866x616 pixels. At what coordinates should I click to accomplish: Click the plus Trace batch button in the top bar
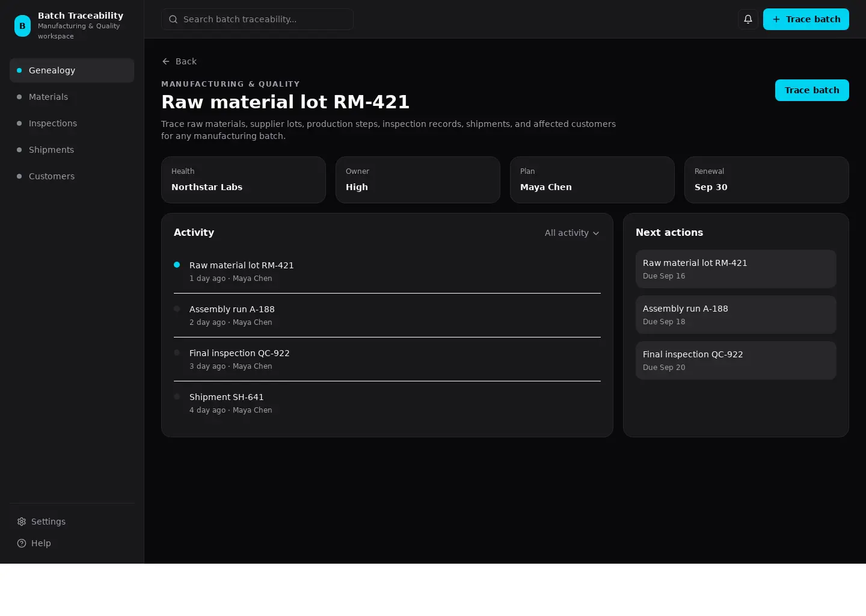(806, 19)
